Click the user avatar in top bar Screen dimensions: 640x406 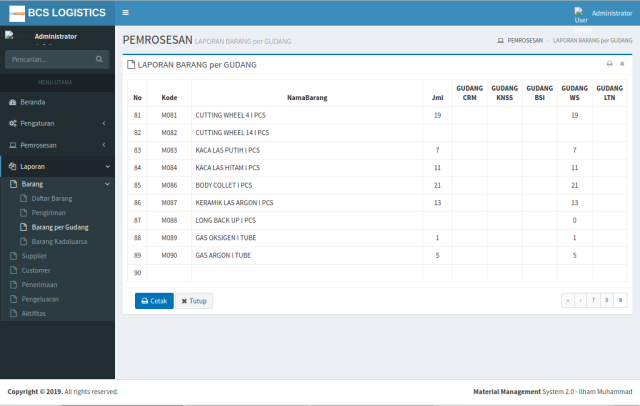[x=580, y=13]
